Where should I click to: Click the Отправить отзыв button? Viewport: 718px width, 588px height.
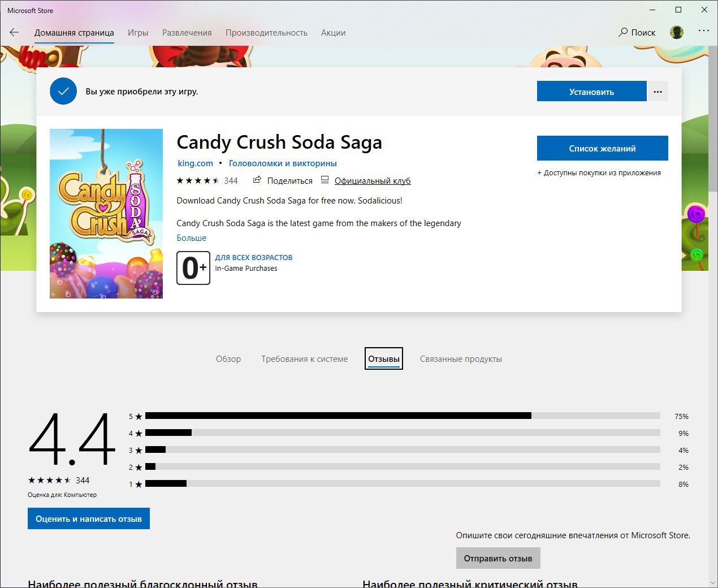498,558
